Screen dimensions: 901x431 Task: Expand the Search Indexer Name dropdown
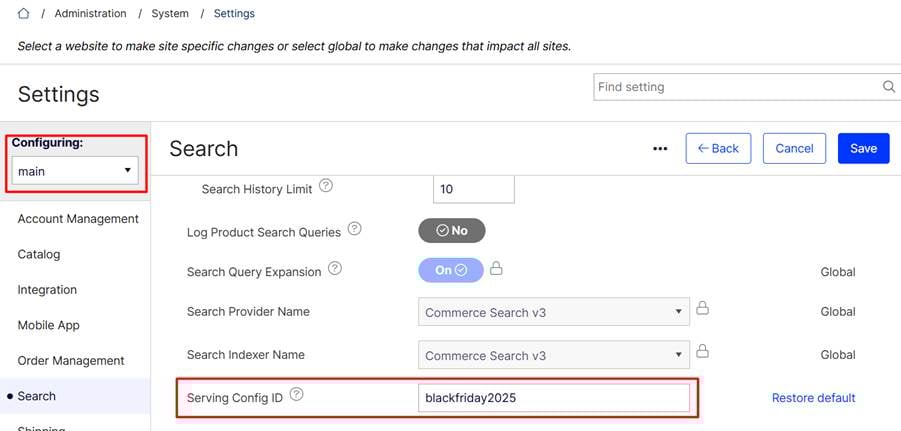click(553, 355)
